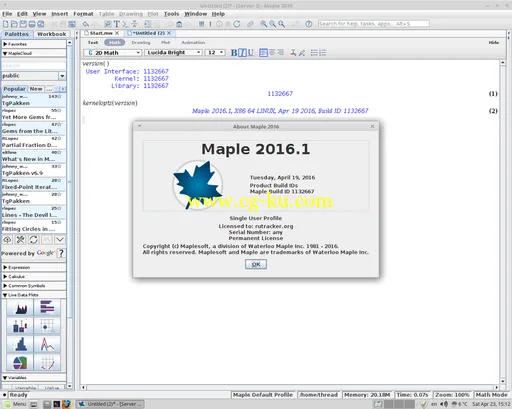The width and height of the screenshot is (512, 409).
Task: Create a new document with toolbar icon
Action: 6,24
